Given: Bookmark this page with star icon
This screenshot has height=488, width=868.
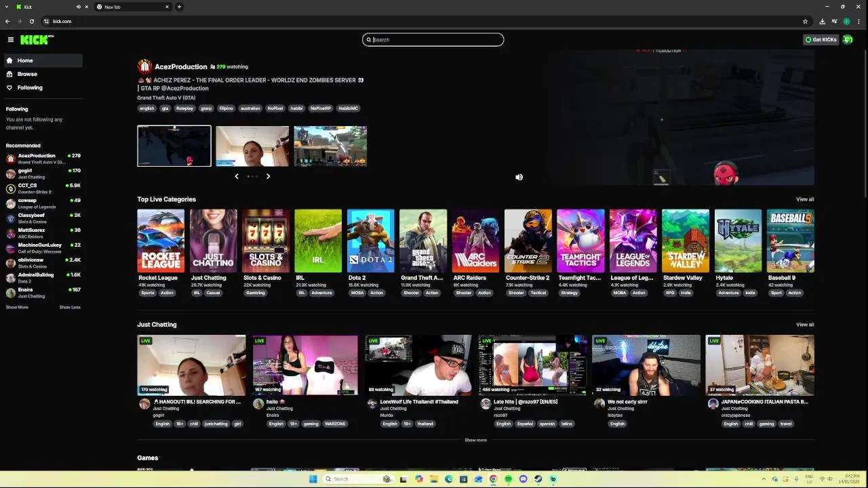Looking at the screenshot, I should coord(805,21).
